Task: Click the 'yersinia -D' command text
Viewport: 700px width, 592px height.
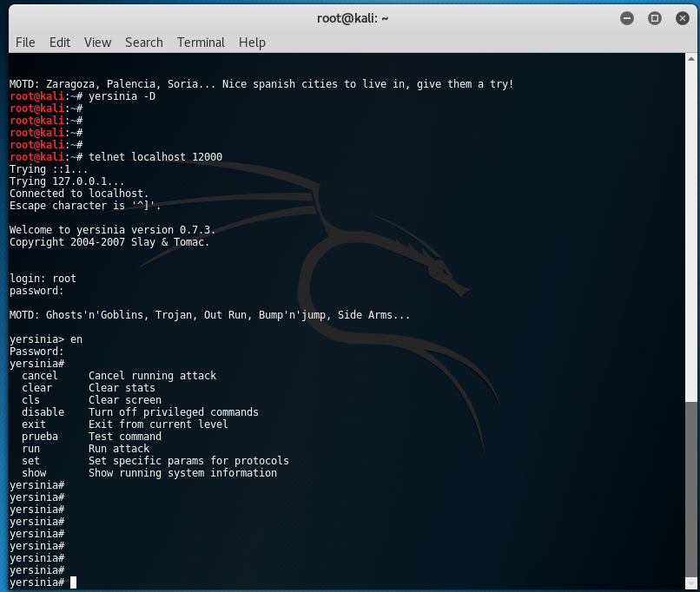Action: (x=122, y=96)
